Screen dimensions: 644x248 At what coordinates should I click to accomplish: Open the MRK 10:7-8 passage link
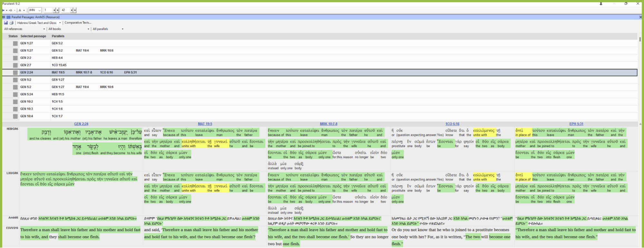(328, 124)
